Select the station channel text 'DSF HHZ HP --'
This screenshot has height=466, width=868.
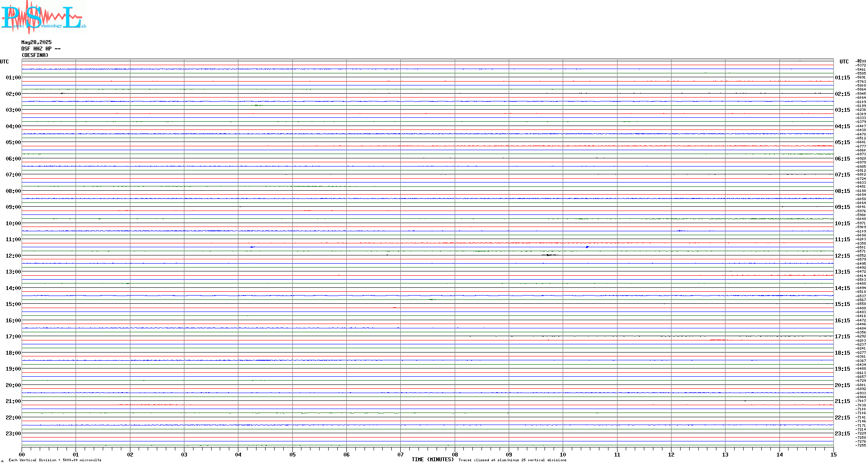coord(41,49)
